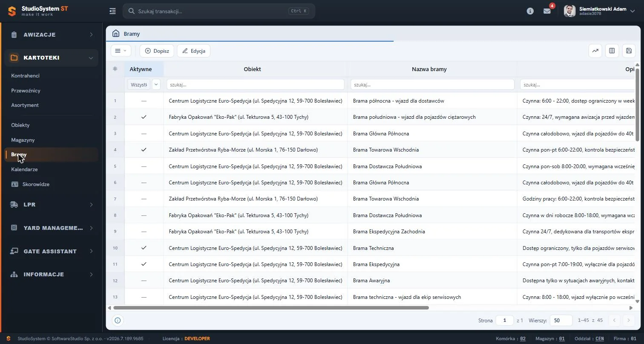The height and width of the screenshot is (344, 644).
Task: Open Obiekty in sidebar
Action: point(20,125)
